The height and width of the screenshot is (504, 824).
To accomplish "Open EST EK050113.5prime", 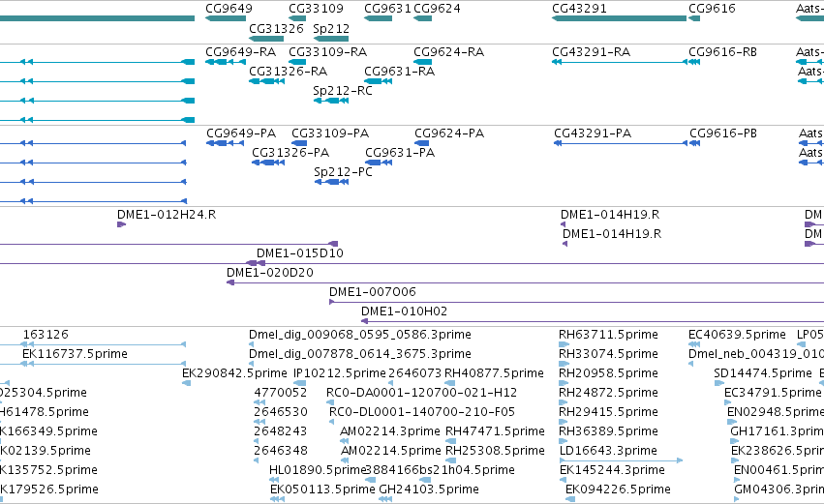I will pyautogui.click(x=322, y=489).
